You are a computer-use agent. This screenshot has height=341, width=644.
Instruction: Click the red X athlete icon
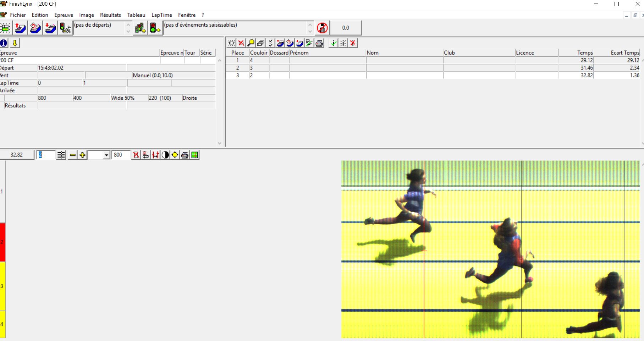point(353,43)
